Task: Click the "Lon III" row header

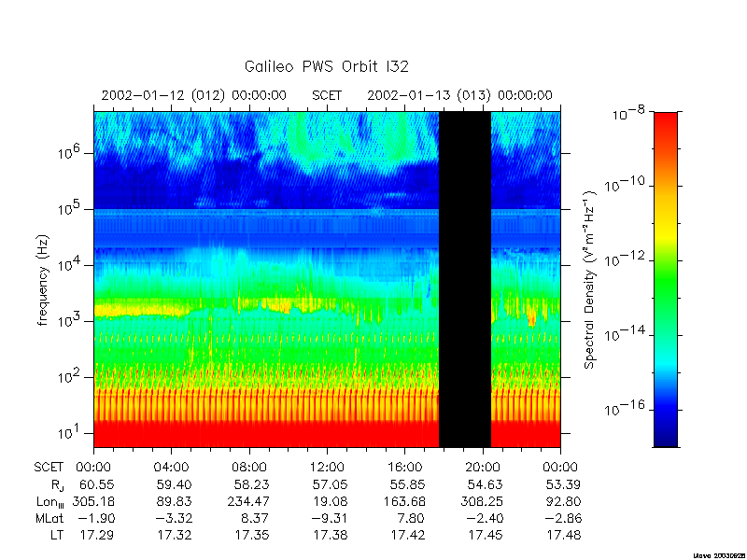Action: tap(50, 502)
